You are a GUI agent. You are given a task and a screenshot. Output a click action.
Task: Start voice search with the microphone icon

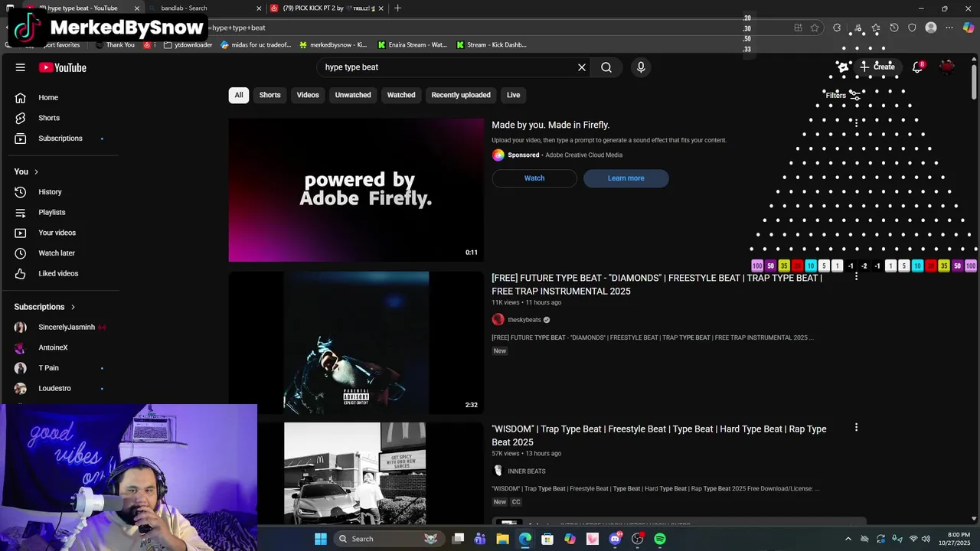tap(641, 67)
